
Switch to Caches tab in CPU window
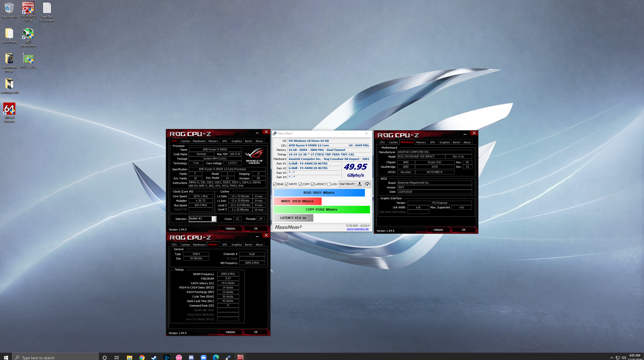coord(185,141)
